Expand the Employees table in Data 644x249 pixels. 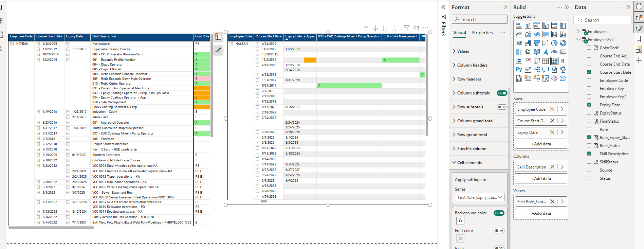click(x=578, y=32)
